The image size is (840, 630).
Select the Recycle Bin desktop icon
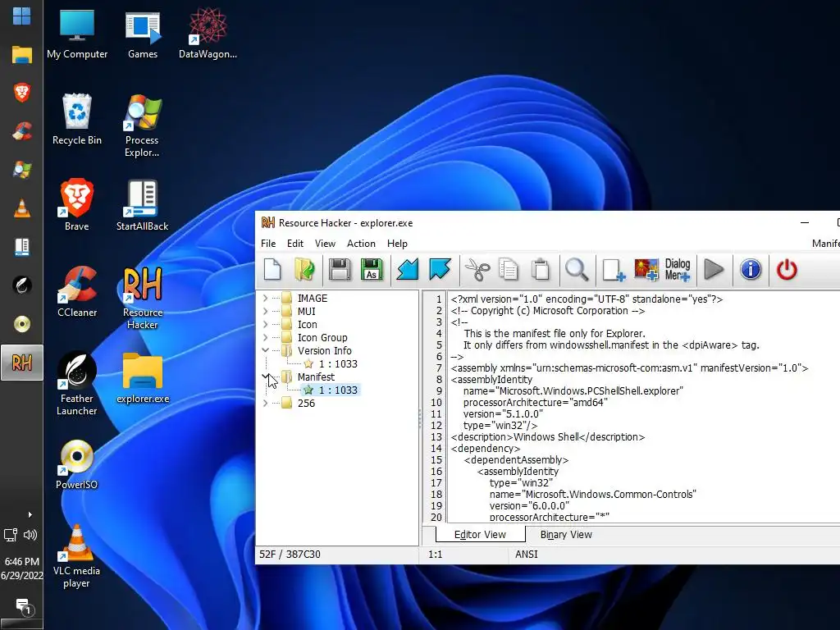(x=76, y=120)
